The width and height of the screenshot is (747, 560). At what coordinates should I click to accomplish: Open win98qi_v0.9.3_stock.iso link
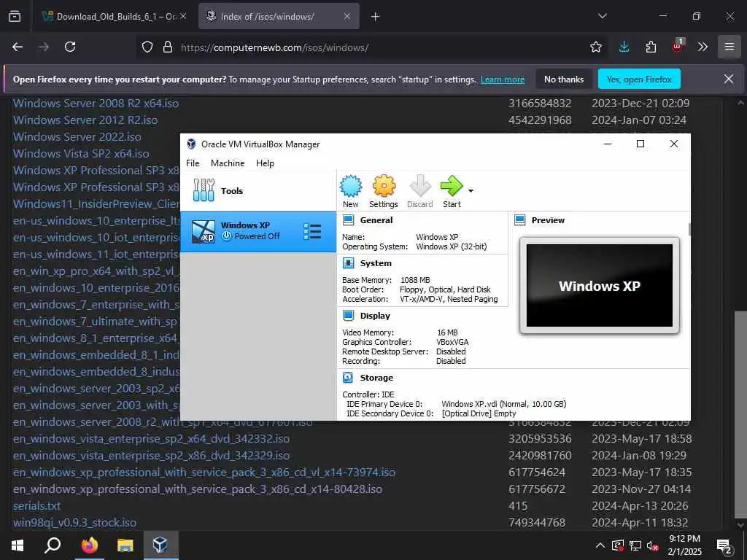74,522
